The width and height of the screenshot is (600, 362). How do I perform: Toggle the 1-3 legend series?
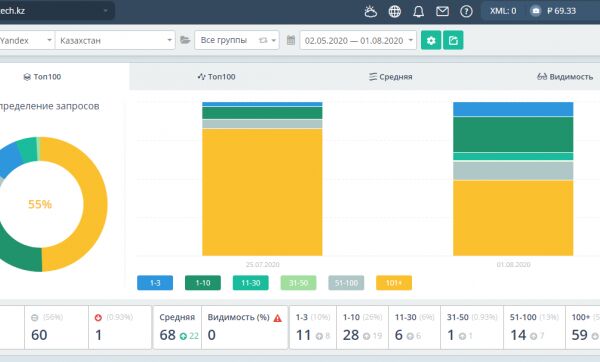[155, 283]
